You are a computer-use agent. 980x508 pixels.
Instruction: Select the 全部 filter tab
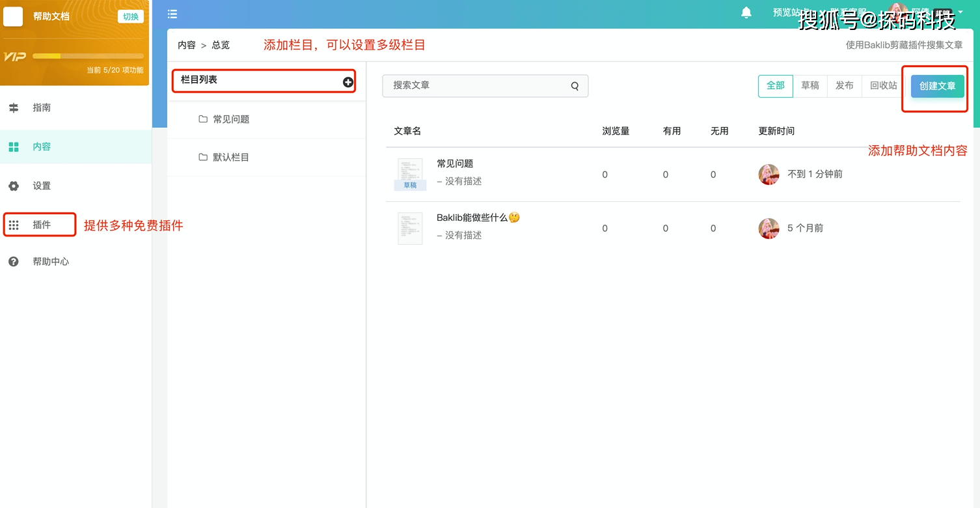click(775, 86)
